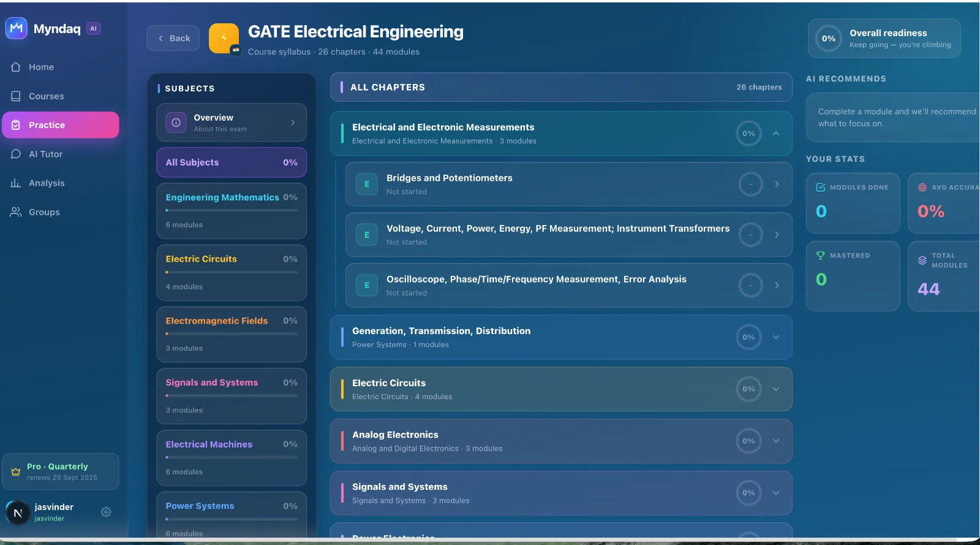Click progress ring for Oscilloscope module
The image size is (980, 545).
(750, 285)
